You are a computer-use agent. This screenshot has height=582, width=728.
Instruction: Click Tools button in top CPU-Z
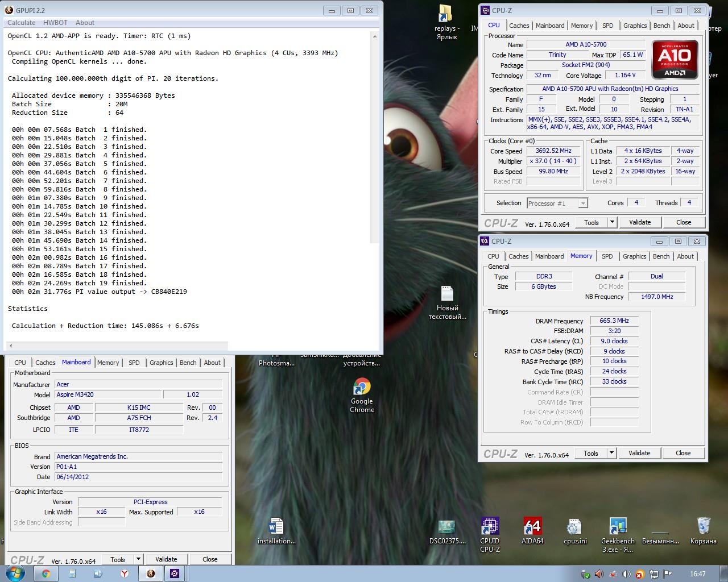click(591, 222)
